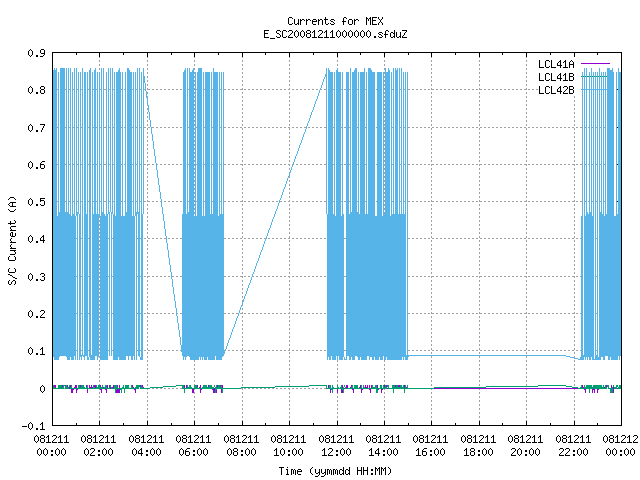
Task: Click the final x-axis tick label 081212 00:00
Action: [620, 446]
